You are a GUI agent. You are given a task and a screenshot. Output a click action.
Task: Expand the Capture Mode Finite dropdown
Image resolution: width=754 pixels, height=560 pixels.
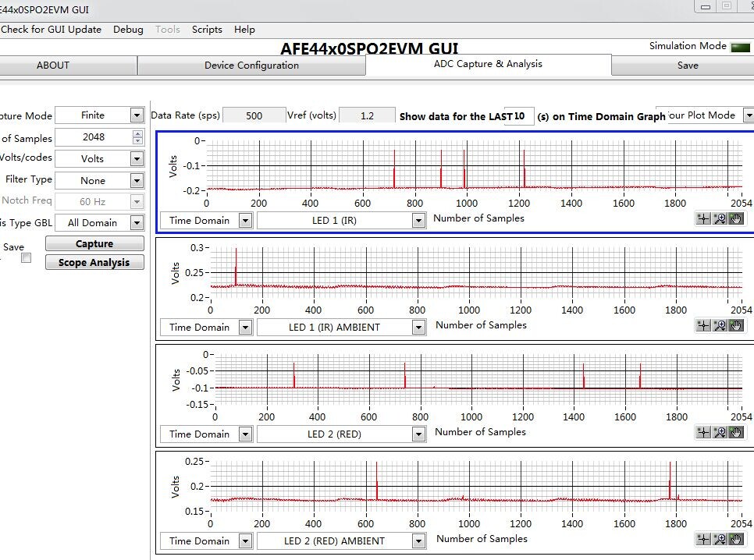137,115
